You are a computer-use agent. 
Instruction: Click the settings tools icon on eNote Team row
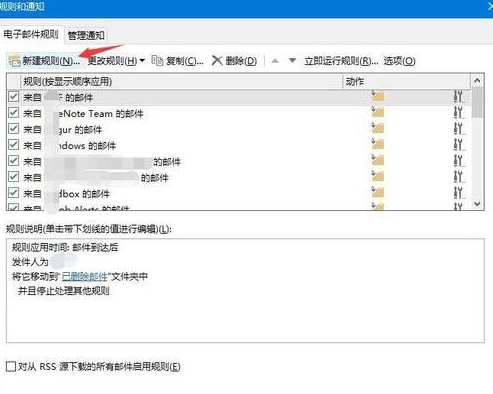pyautogui.click(x=459, y=113)
